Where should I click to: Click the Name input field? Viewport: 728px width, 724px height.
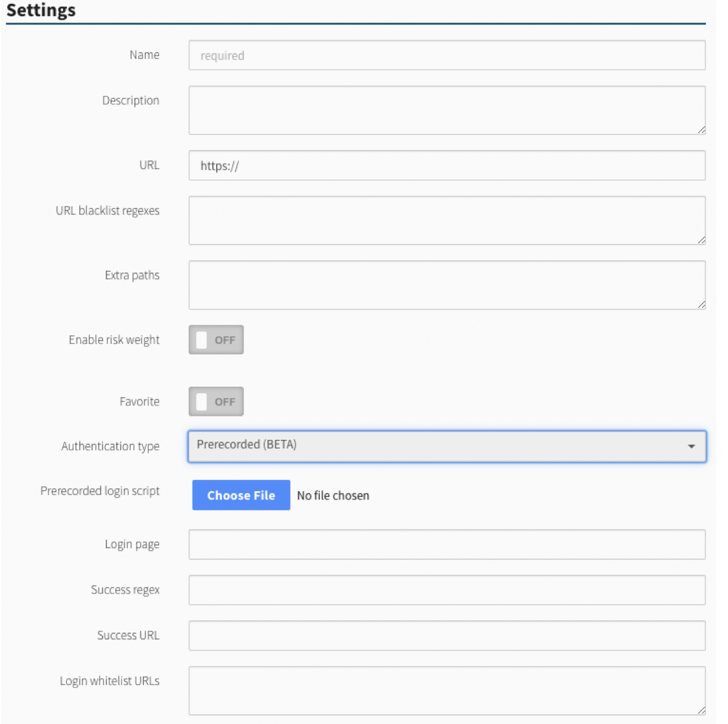coord(446,55)
